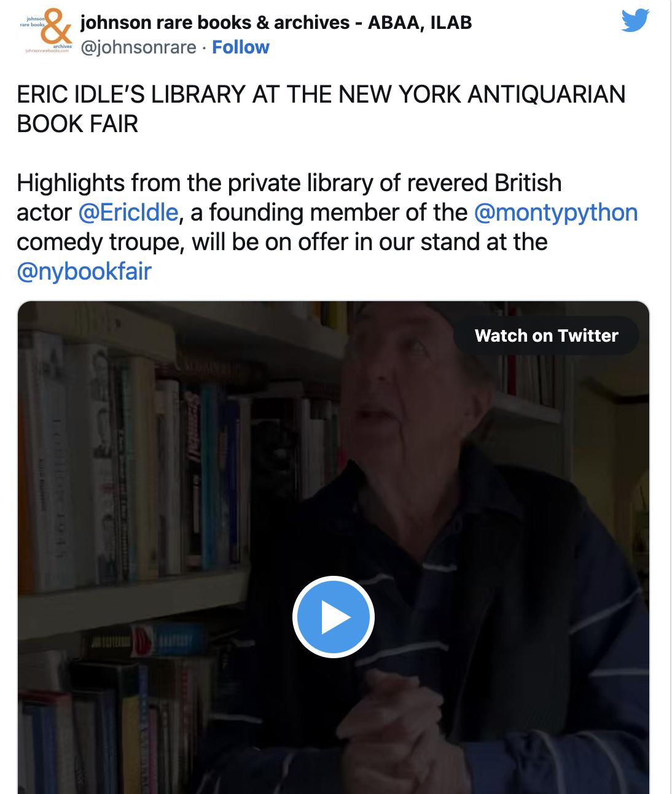
Task: Open the @nybookfair mention
Action: coord(84,271)
